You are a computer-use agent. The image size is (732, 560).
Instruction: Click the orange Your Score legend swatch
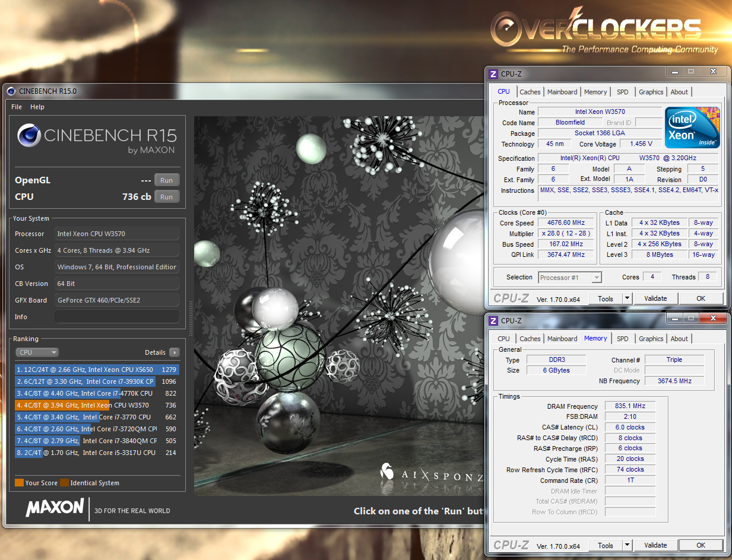[x=19, y=483]
